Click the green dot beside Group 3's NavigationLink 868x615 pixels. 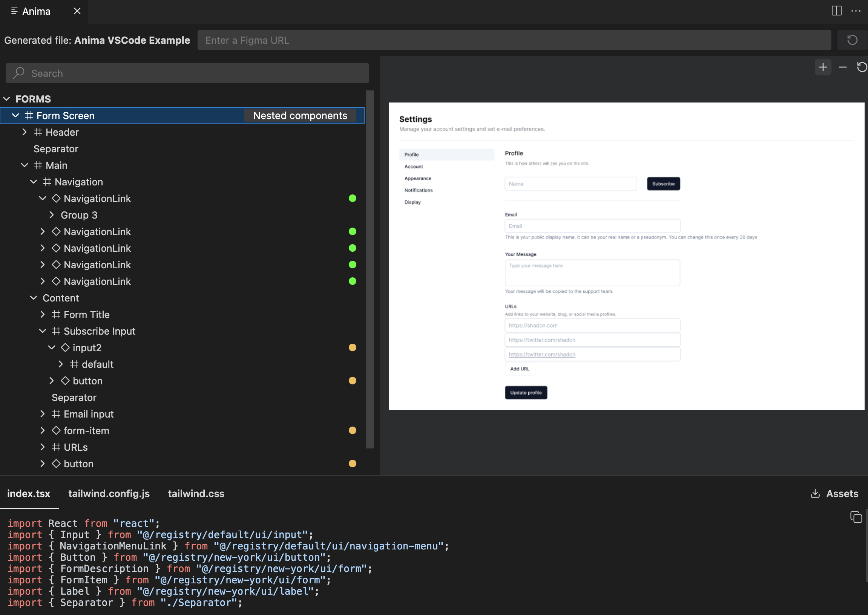[352, 199]
